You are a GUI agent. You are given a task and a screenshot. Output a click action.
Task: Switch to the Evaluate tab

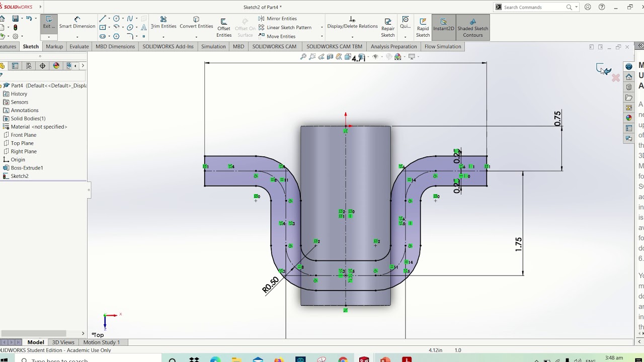pos(79,46)
